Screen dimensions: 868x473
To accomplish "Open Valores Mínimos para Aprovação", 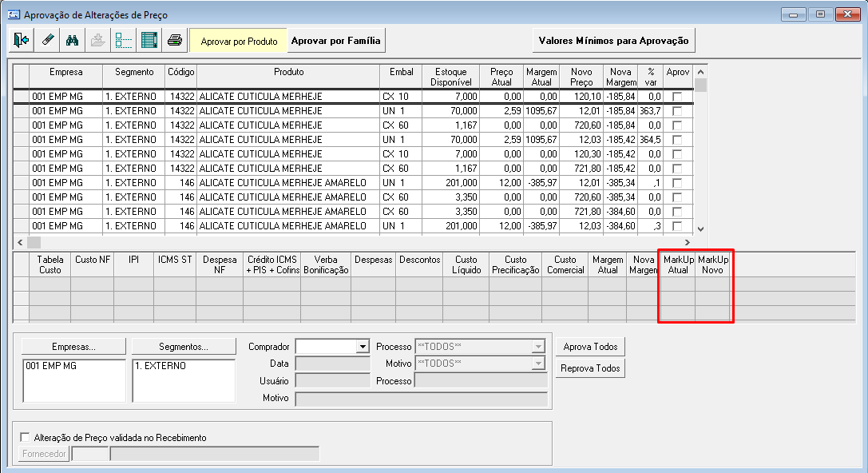I will pyautogui.click(x=613, y=41).
